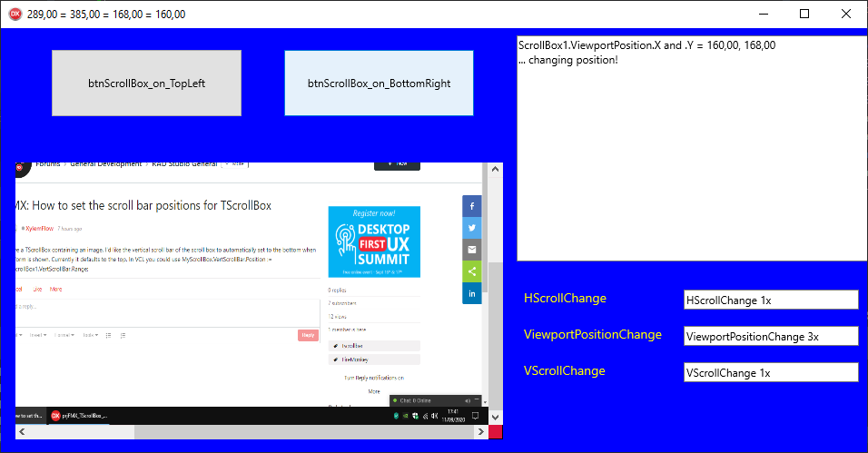
Task: Click the scroll box's down arrow
Action: click(495, 417)
